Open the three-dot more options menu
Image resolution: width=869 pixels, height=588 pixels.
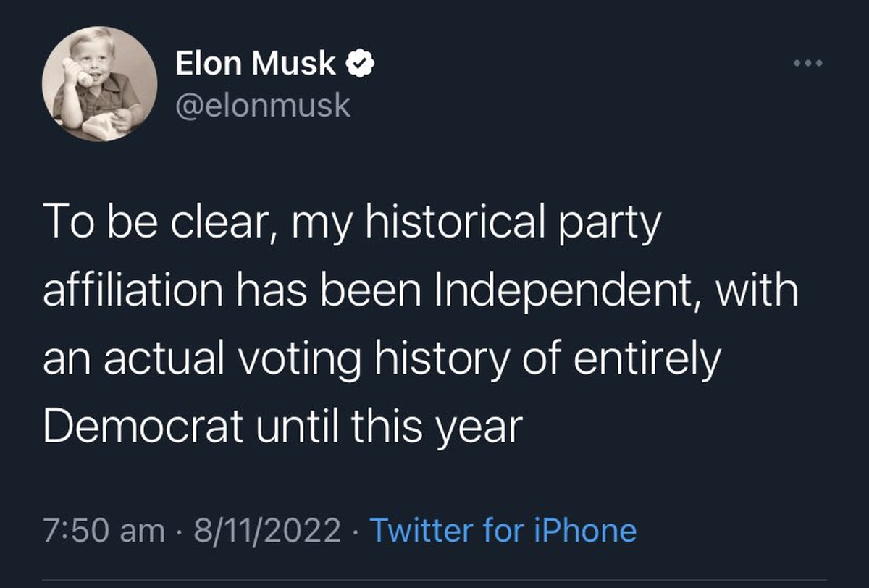click(809, 64)
